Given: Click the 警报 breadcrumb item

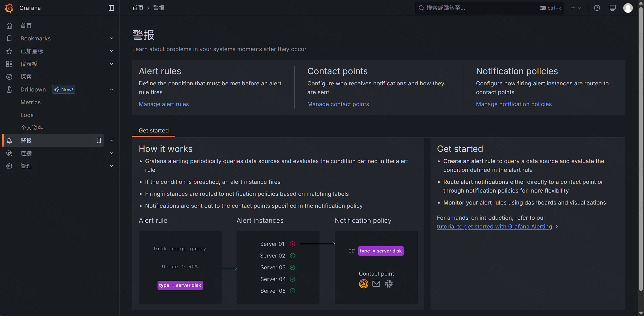Looking at the screenshot, I should [159, 8].
